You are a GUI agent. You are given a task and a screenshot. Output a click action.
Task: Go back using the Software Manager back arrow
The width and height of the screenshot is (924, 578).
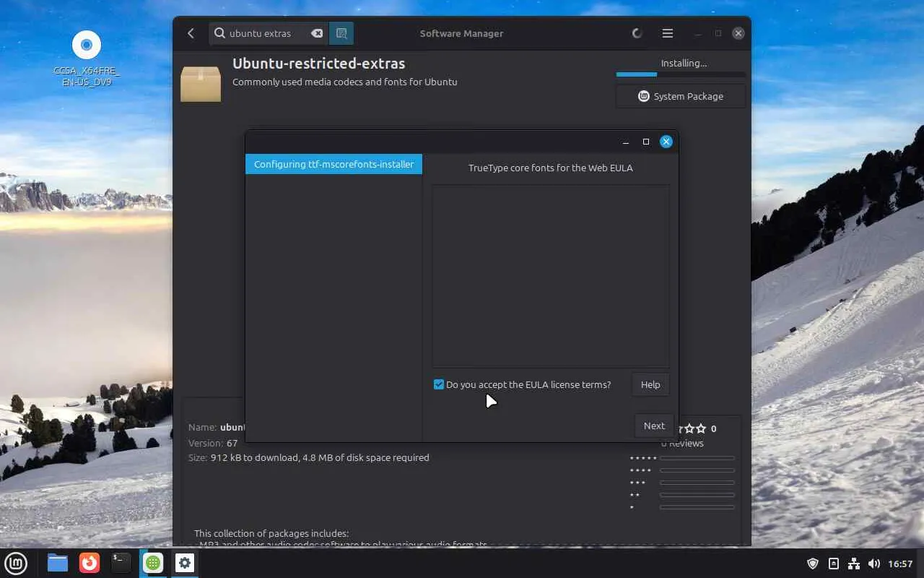191,33
